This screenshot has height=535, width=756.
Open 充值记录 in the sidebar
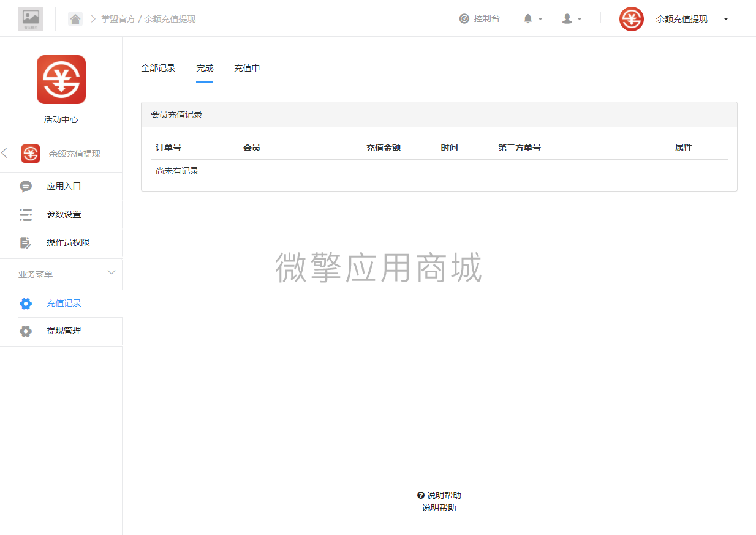click(64, 303)
